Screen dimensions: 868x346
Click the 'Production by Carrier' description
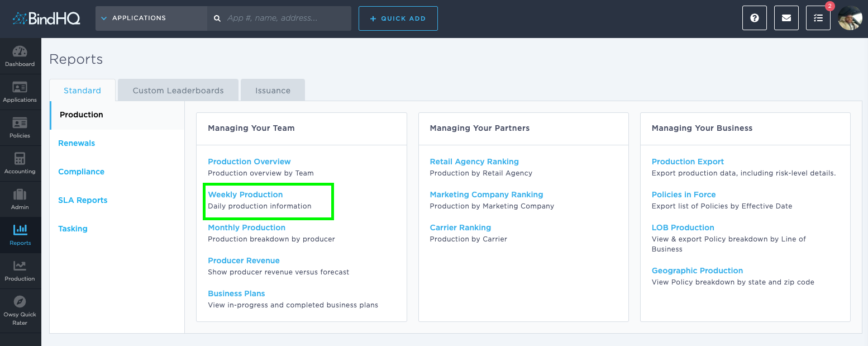[x=469, y=239]
